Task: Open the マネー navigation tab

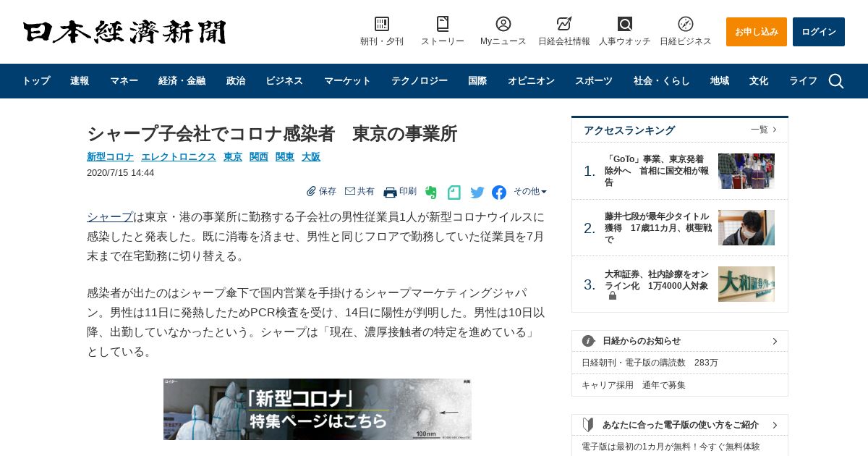Action: point(124,81)
